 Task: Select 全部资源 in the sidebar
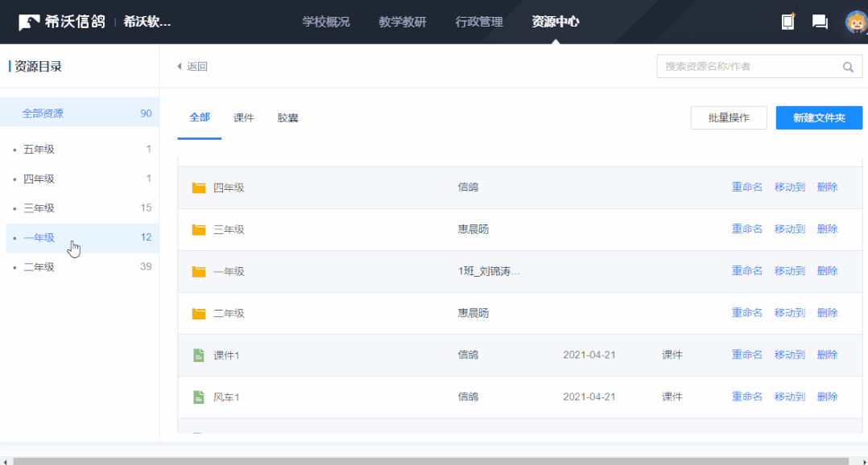click(x=43, y=113)
